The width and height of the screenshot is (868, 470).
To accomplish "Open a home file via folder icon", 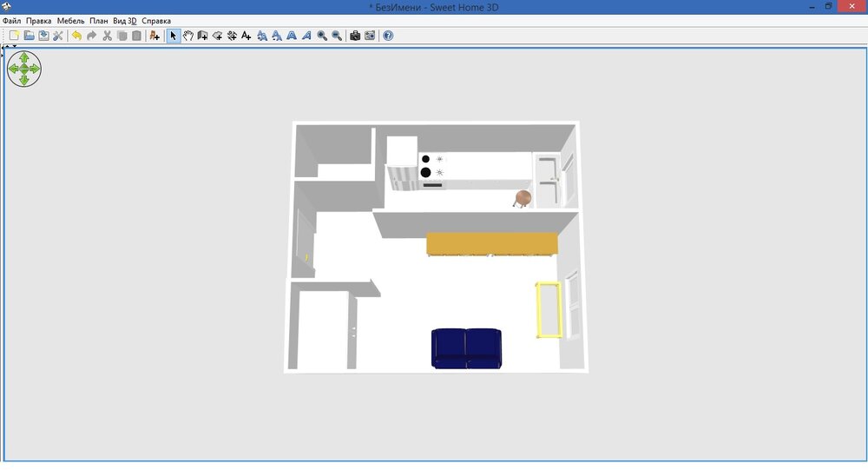I will pos(29,36).
